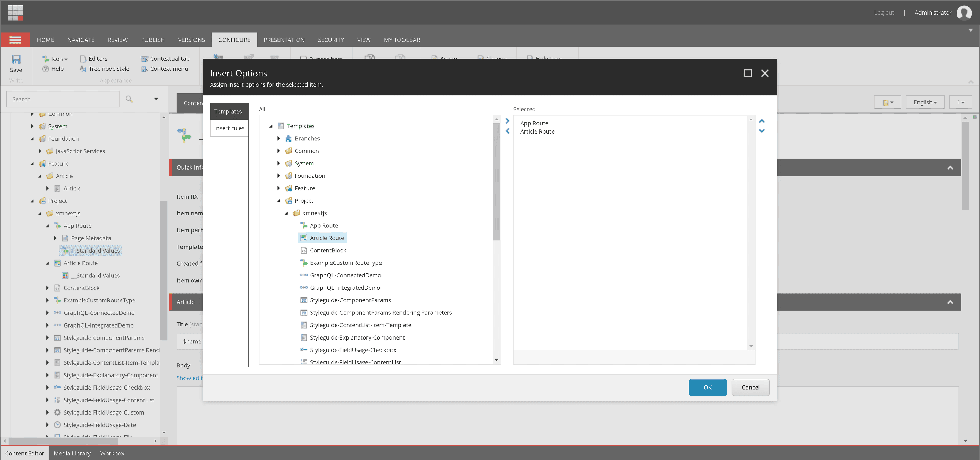Select App Route in Selected list

tap(534, 123)
